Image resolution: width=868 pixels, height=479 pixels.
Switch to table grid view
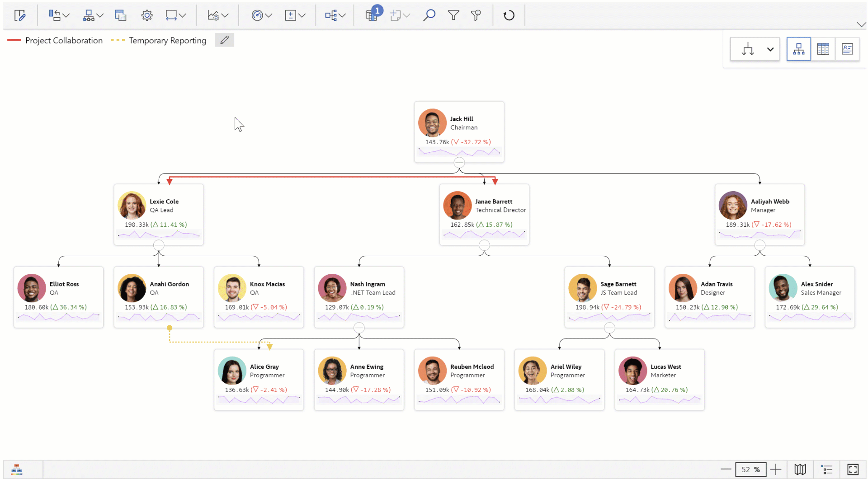coord(823,49)
